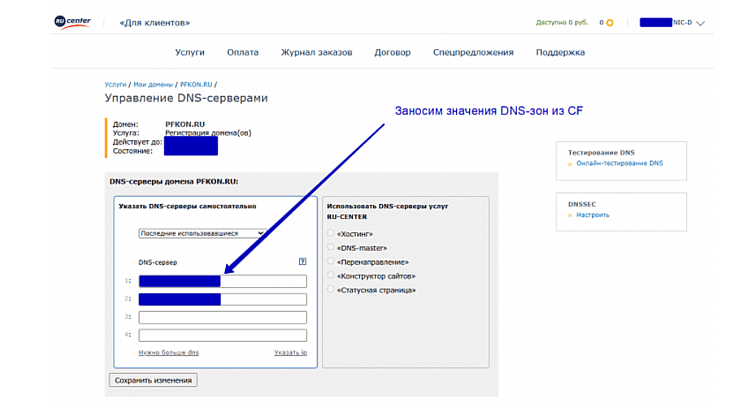Click the gold coin bonus icon
This screenshot has width=751, height=408.
tap(610, 23)
